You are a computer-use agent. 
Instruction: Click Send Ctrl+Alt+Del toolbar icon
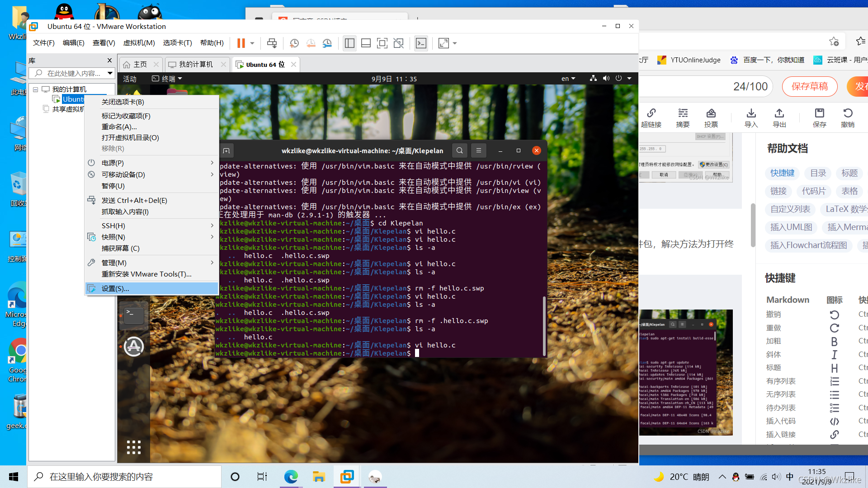[x=272, y=43]
